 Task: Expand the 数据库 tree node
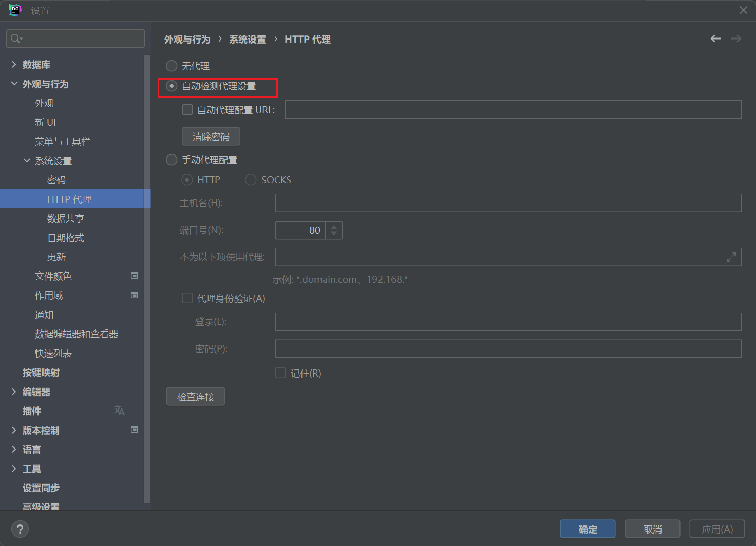pos(14,64)
